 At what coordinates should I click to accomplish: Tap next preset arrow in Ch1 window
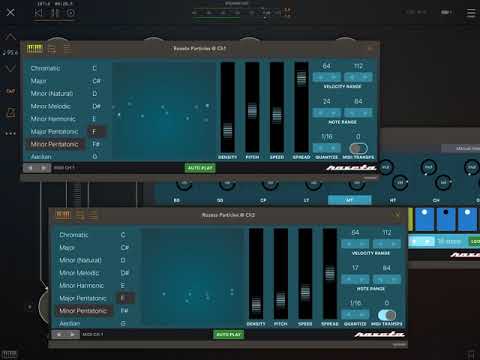(x=44, y=168)
